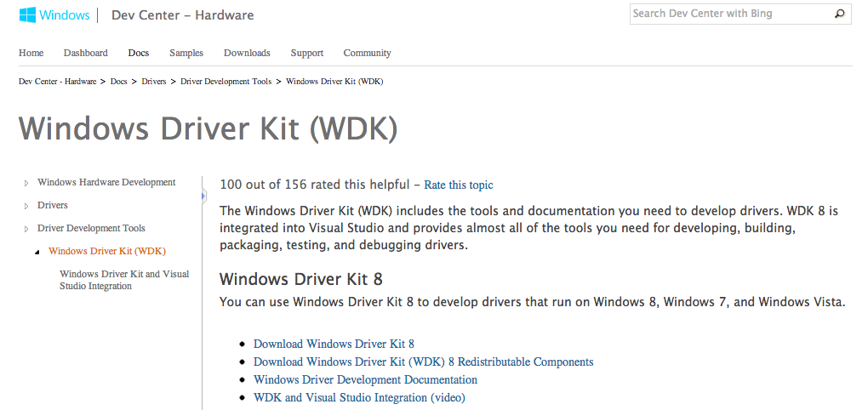This screenshot has height=410, width=868.
Task: Go to the Drivers breadcrumb link
Action: tap(154, 82)
